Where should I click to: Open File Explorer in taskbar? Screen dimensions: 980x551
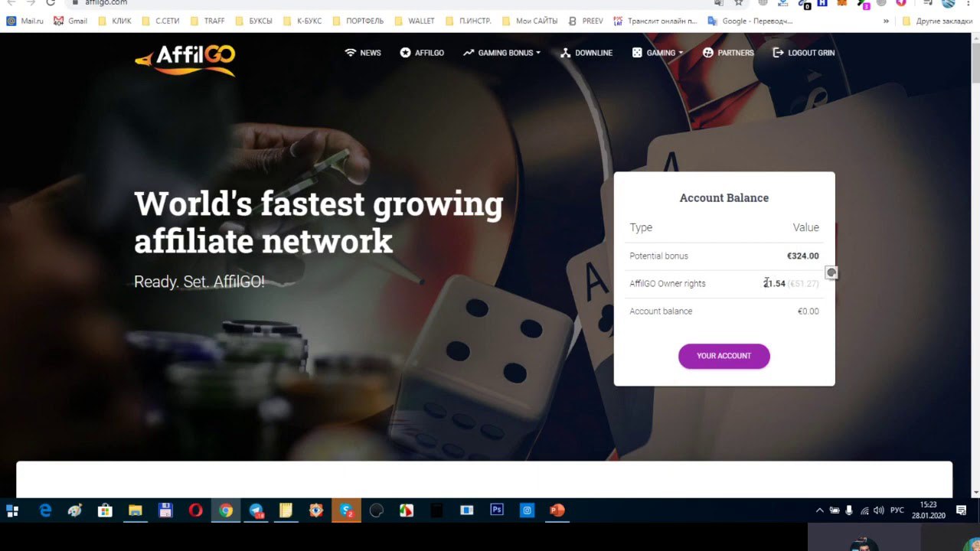click(136, 510)
